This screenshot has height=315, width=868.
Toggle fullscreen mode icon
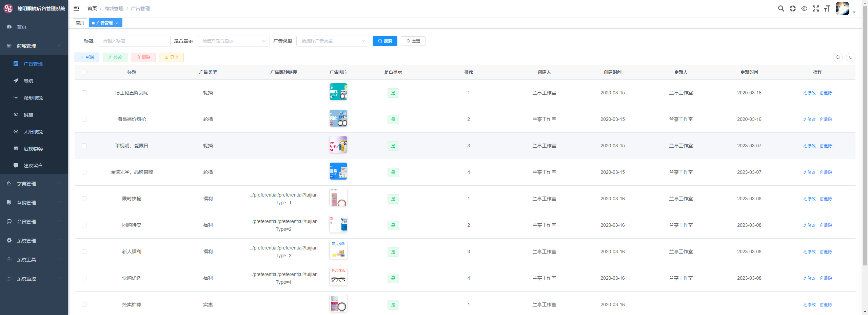click(x=815, y=8)
